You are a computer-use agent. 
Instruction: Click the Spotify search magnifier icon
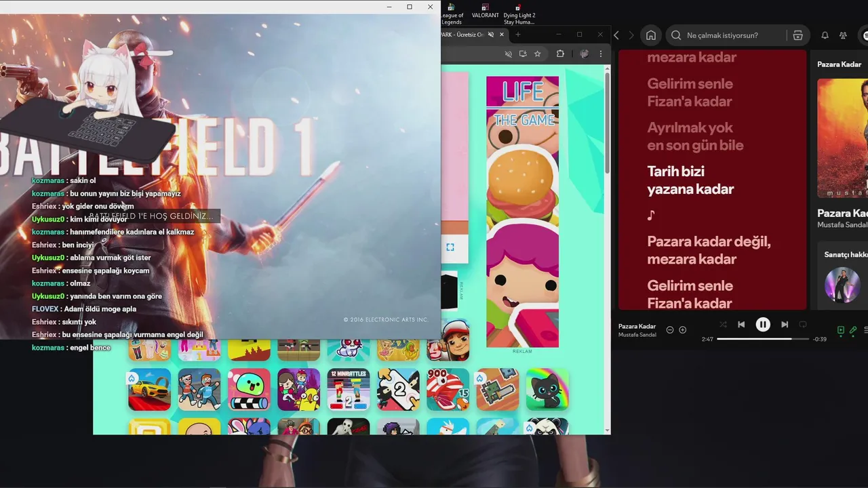(676, 35)
